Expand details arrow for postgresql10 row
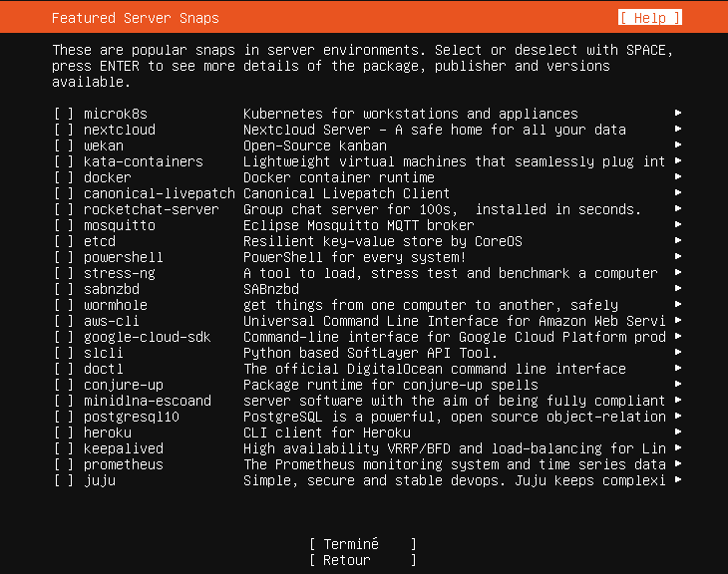The image size is (728, 574). pos(678,416)
